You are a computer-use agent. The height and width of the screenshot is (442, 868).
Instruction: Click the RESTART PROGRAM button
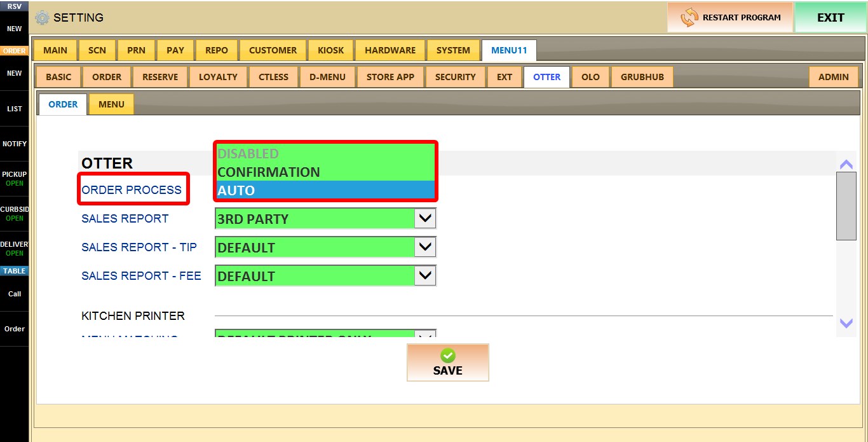(x=730, y=17)
